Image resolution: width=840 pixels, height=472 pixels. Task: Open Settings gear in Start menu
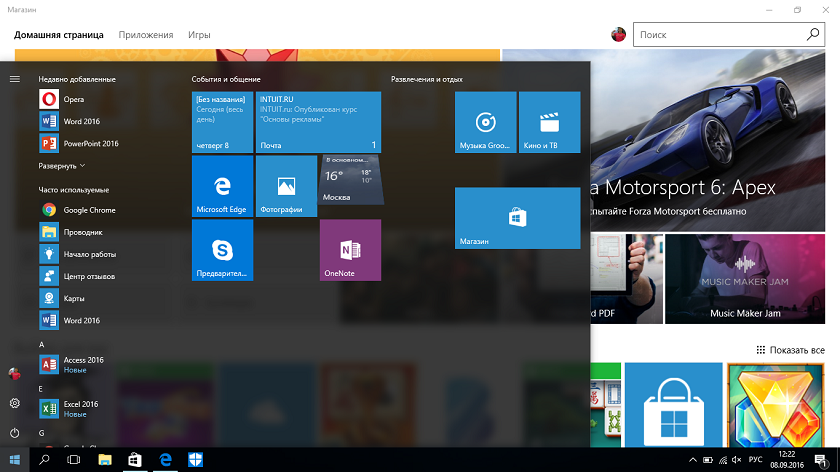click(15, 403)
